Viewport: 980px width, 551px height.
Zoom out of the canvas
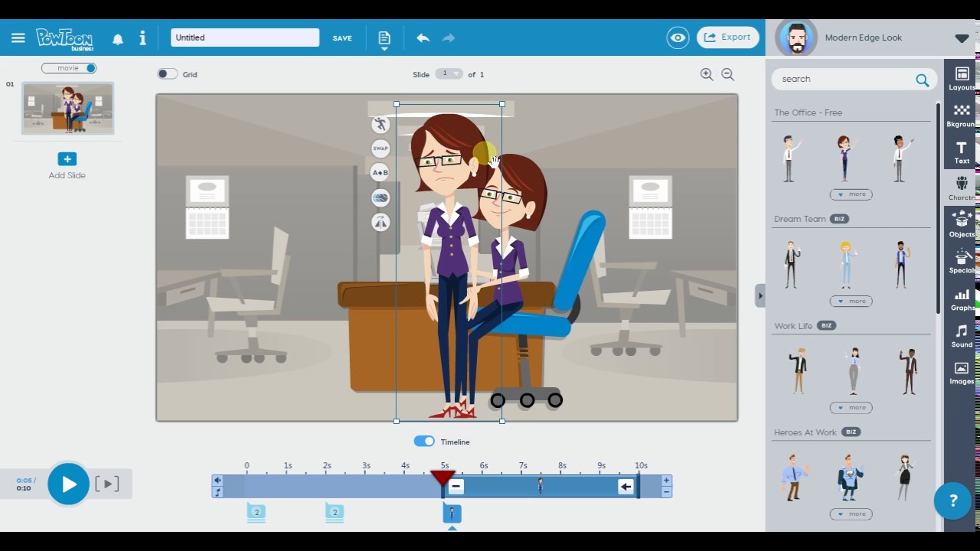[x=728, y=74]
